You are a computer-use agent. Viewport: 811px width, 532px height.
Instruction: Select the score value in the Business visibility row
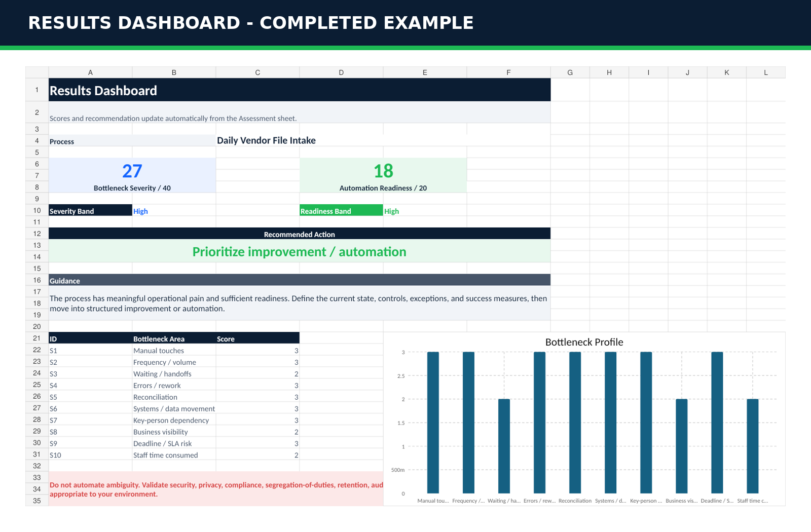257,432
